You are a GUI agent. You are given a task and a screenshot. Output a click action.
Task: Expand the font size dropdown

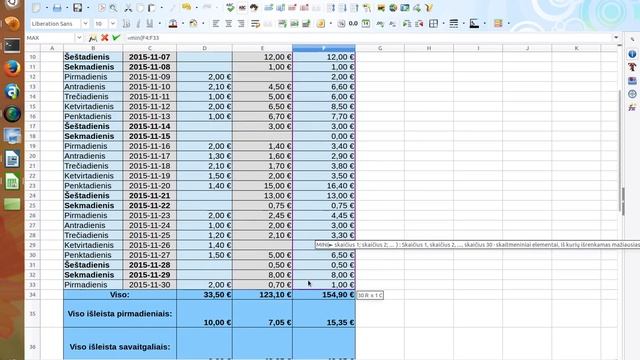[113, 24]
